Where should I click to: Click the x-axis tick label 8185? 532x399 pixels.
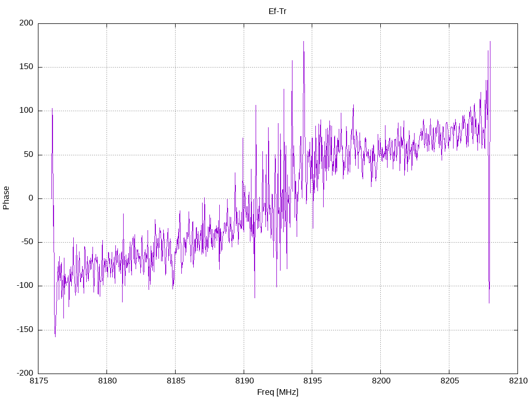(x=176, y=381)
